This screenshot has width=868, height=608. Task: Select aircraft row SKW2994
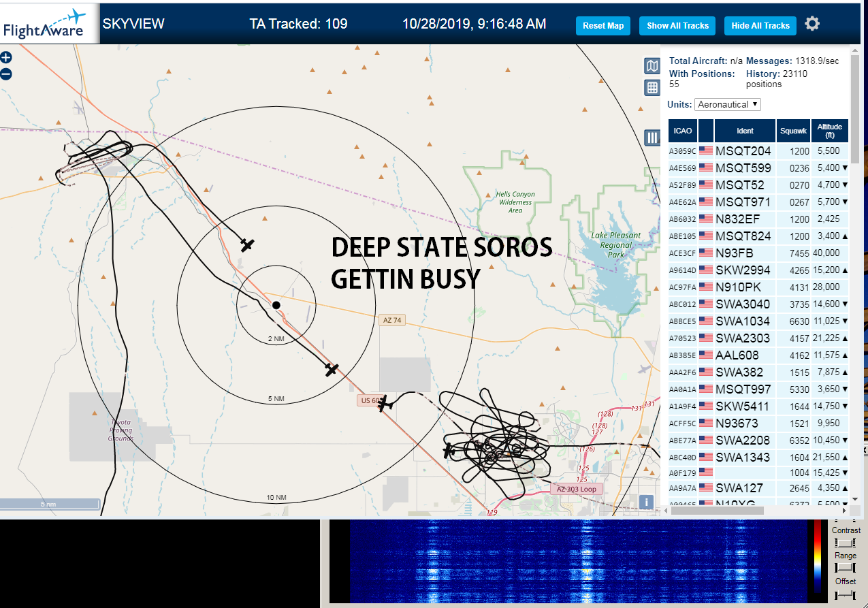point(758,270)
